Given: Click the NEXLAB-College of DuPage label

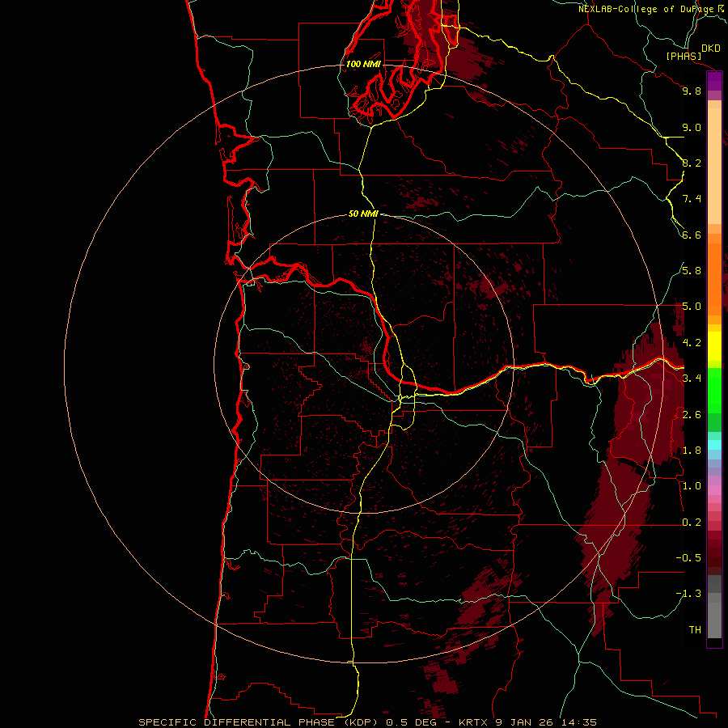Looking at the screenshot, I should pyautogui.click(x=646, y=9).
